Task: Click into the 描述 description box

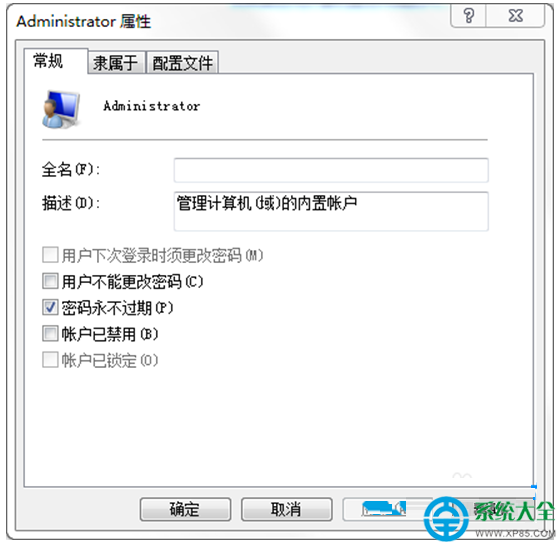Action: tap(331, 211)
